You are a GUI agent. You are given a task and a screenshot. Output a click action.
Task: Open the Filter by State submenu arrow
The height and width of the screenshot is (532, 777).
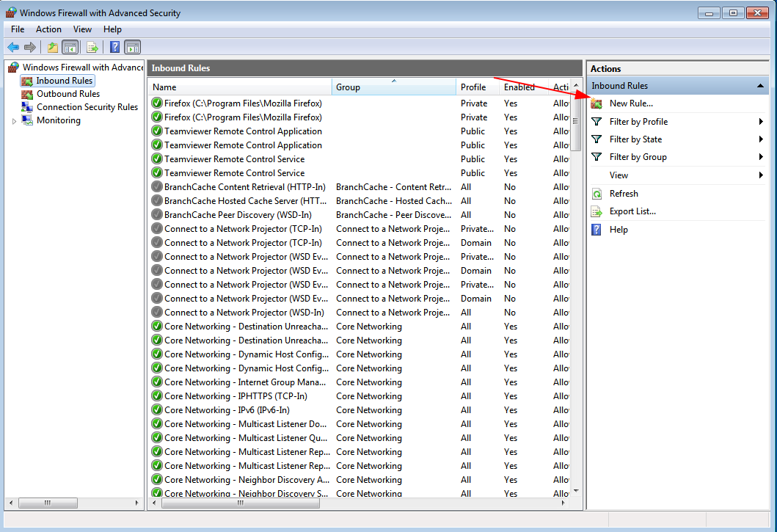[761, 139]
